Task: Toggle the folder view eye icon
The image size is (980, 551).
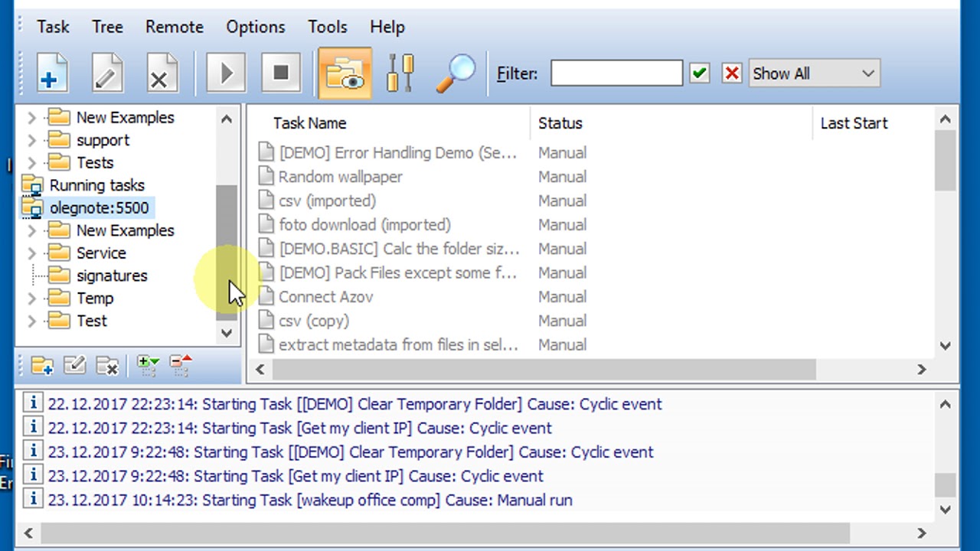Action: [x=345, y=74]
